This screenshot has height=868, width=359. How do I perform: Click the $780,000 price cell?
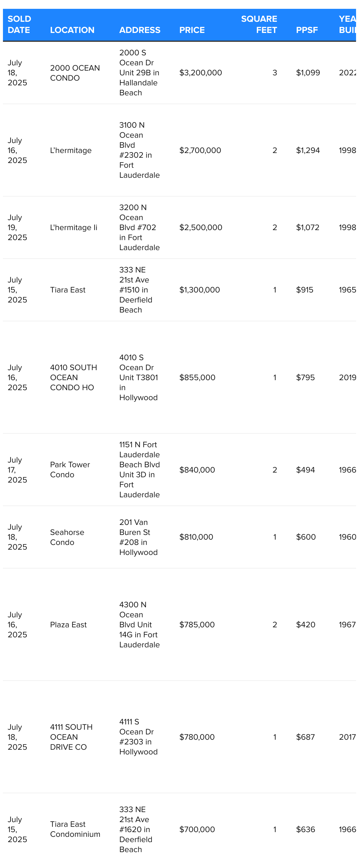click(x=197, y=737)
